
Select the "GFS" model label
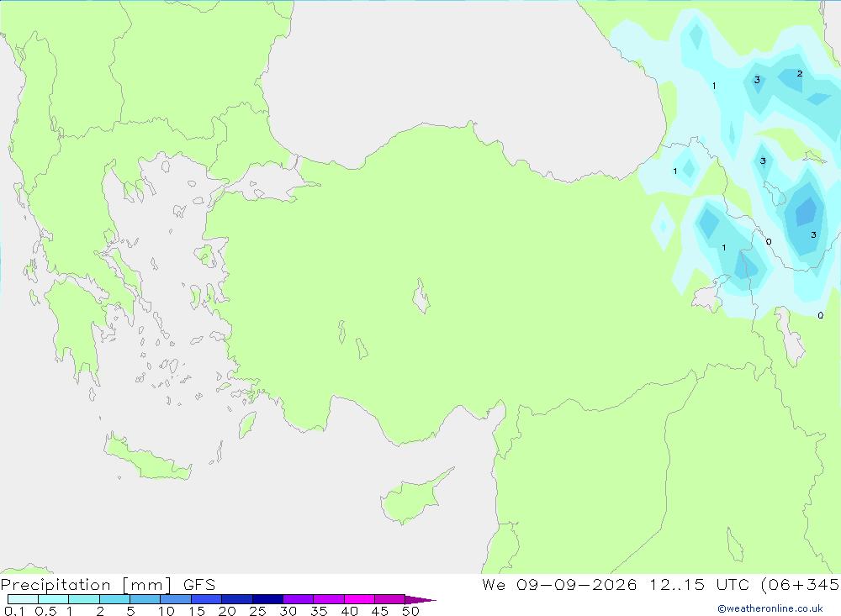(199, 585)
